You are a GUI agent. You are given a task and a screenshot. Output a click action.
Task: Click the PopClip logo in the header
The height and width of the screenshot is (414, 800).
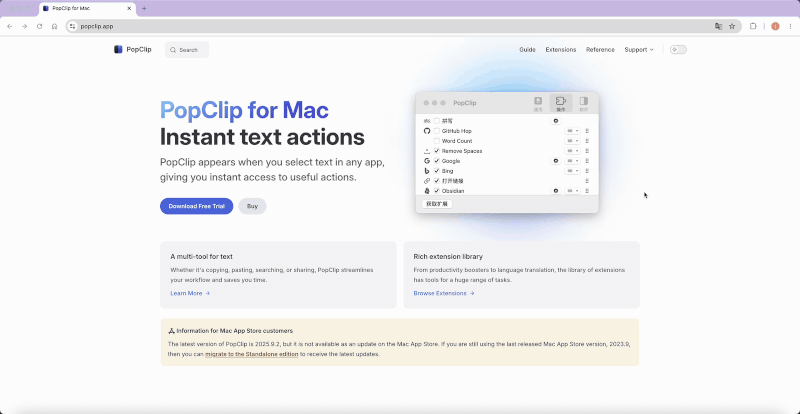tap(133, 50)
